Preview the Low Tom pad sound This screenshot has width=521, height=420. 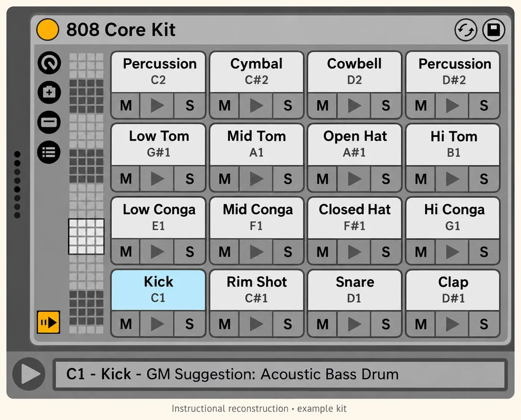157,179
